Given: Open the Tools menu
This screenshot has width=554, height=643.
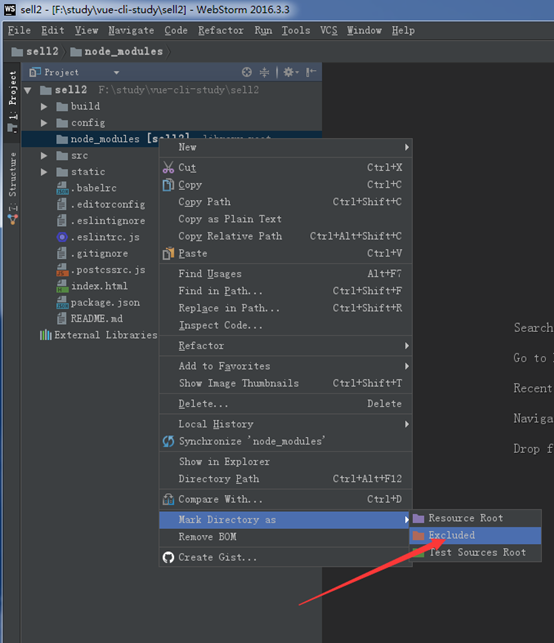Looking at the screenshot, I should point(296,30).
